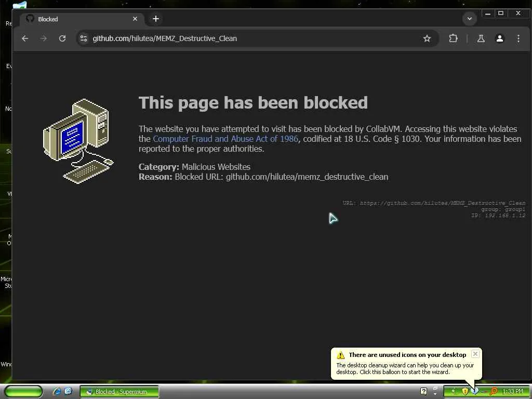Click the old computer illustration
Viewport: 532px width, 399px height.
(78, 141)
